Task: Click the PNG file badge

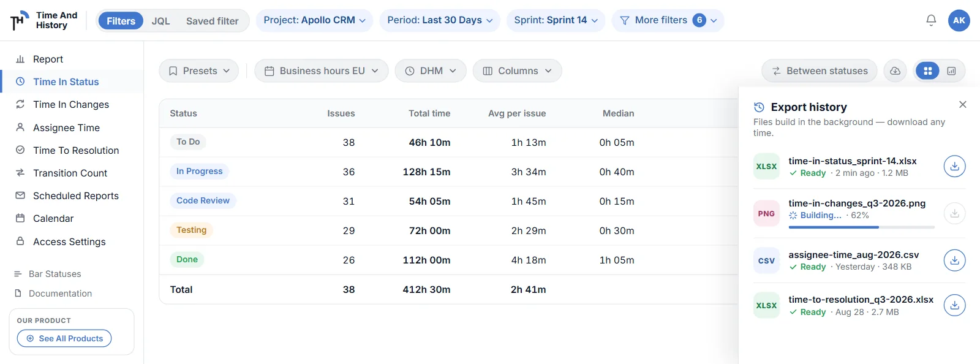Action: click(766, 213)
